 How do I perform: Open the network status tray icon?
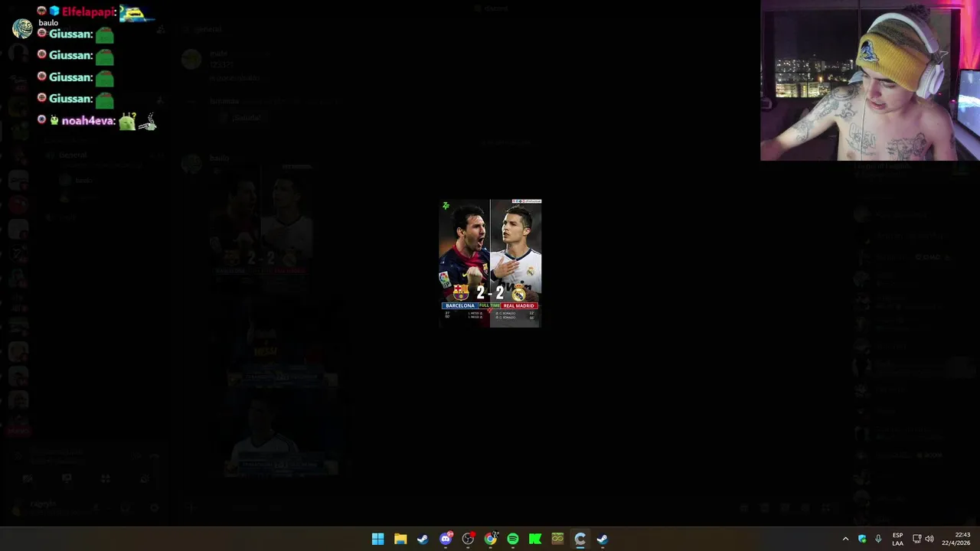tap(916, 539)
